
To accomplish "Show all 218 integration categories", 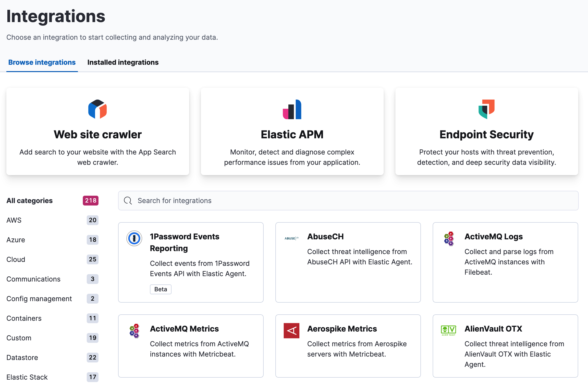I will tap(29, 201).
